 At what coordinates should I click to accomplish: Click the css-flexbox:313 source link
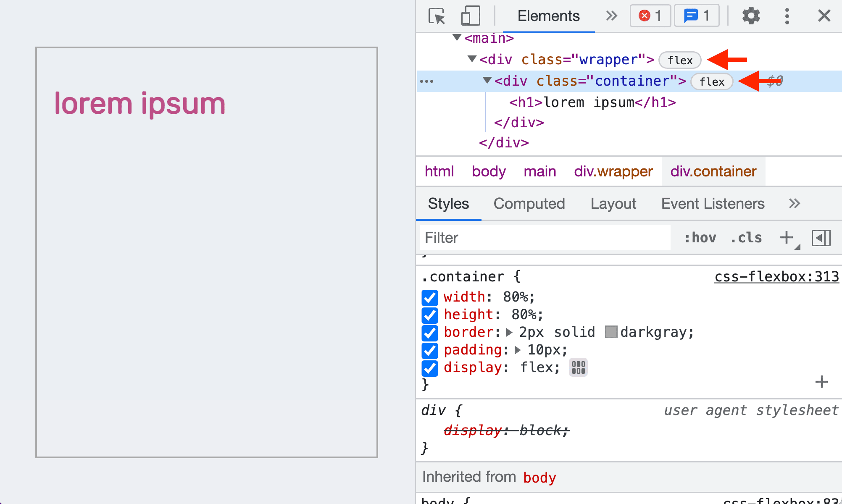(x=776, y=276)
